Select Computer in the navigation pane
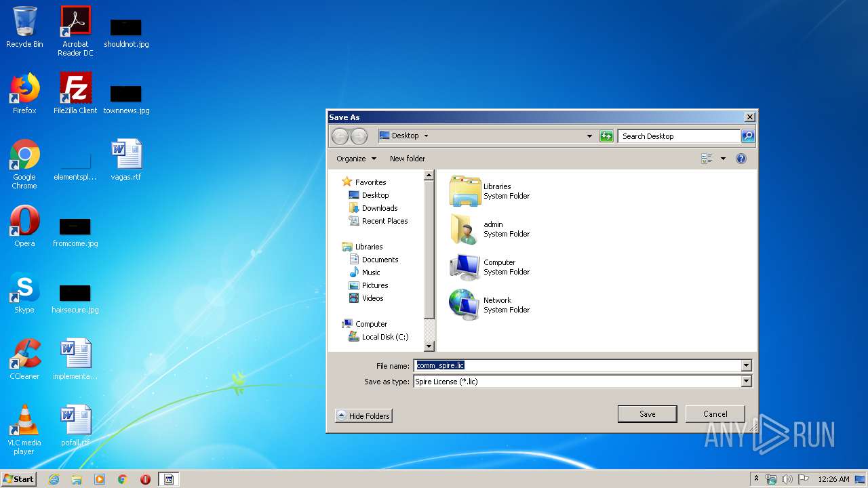 pyautogui.click(x=365, y=324)
